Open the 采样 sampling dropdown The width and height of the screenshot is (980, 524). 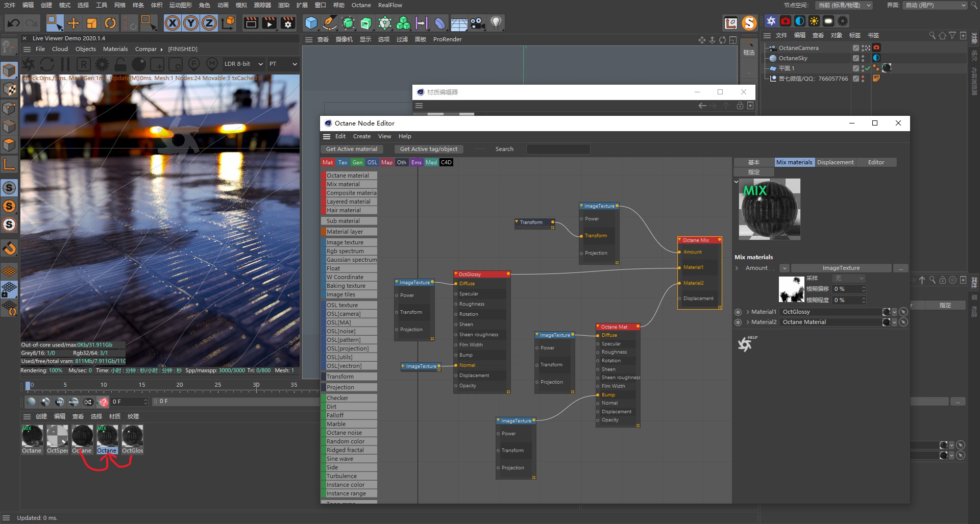849,278
